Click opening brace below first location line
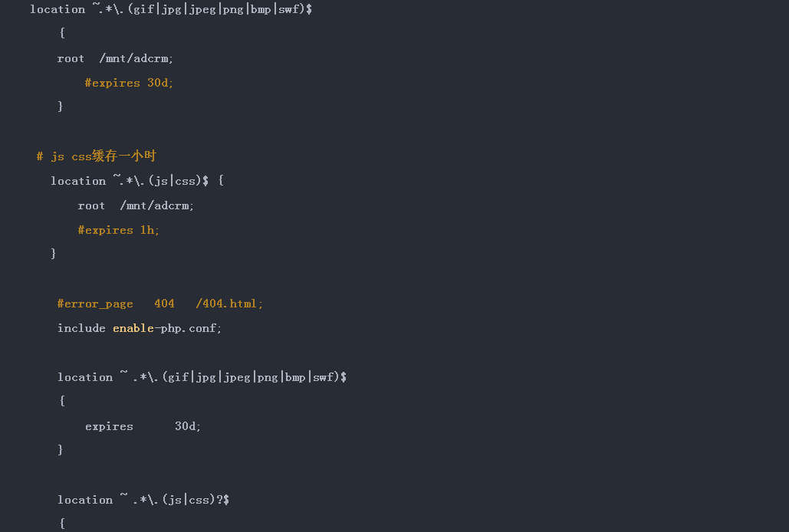 (x=62, y=33)
